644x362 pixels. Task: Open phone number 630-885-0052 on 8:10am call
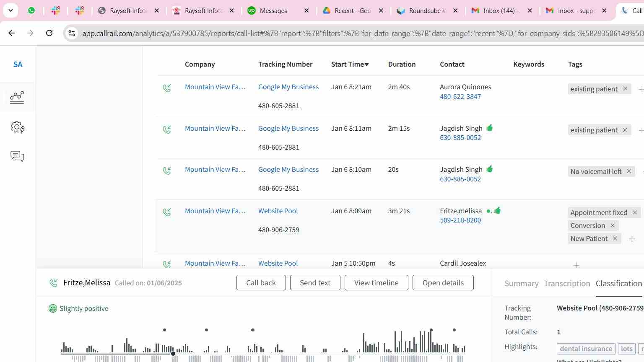460,179
